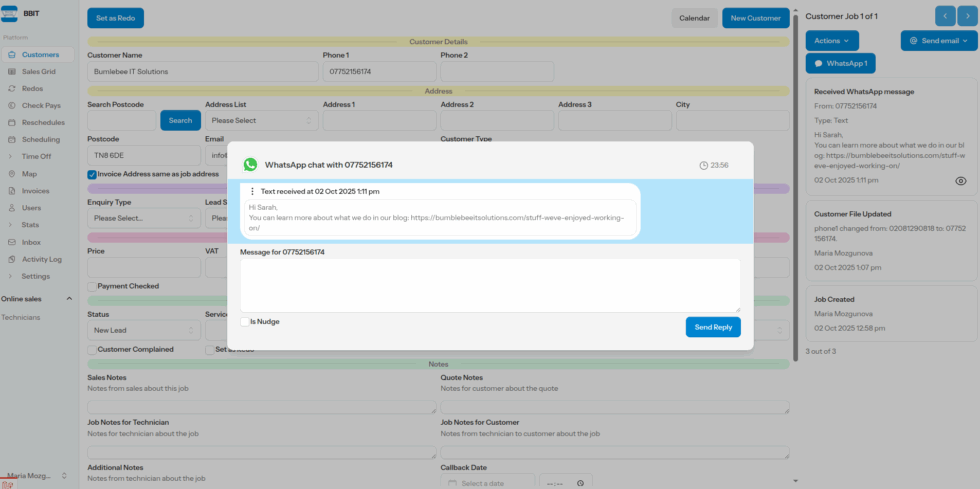
Task: Click the three-dot menu on received text
Action: tap(252, 191)
